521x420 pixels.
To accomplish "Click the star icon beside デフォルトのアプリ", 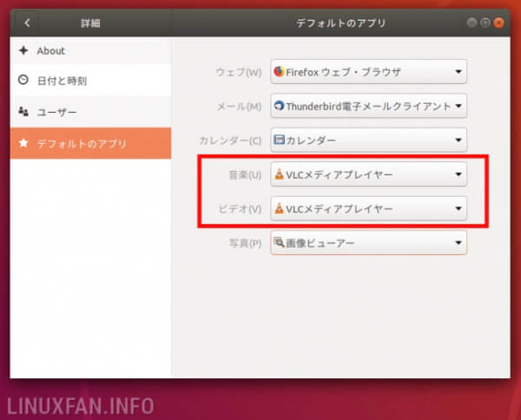I will (x=23, y=143).
